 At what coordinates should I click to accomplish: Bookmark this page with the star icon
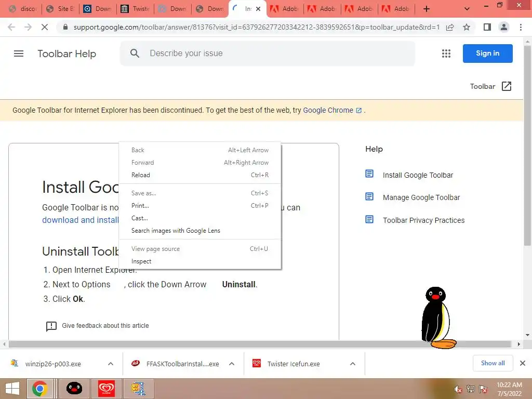point(467,27)
